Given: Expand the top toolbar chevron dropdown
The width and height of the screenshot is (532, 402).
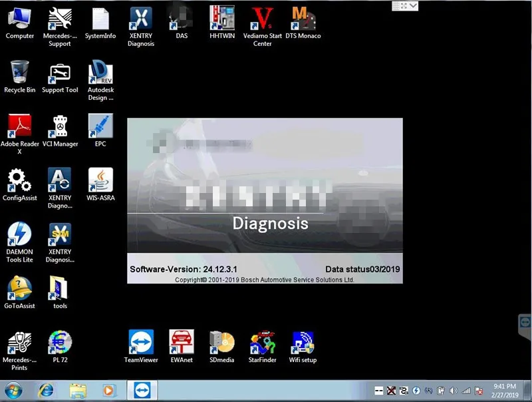Looking at the screenshot, I should tap(413, 5).
